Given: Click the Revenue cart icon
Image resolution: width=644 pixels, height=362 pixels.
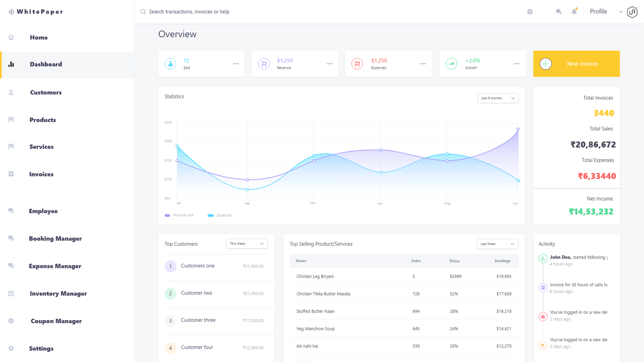Looking at the screenshot, I should (264, 64).
